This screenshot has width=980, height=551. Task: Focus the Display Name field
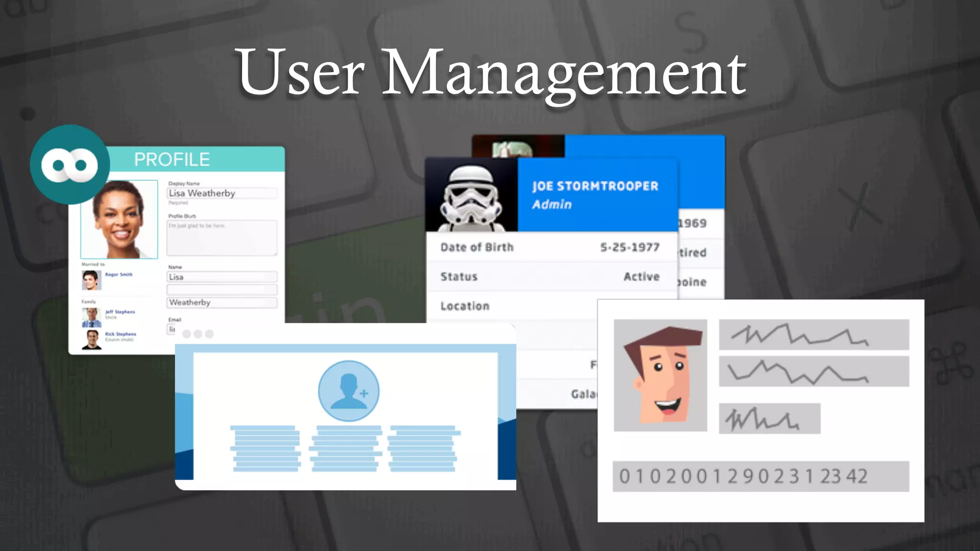222,193
